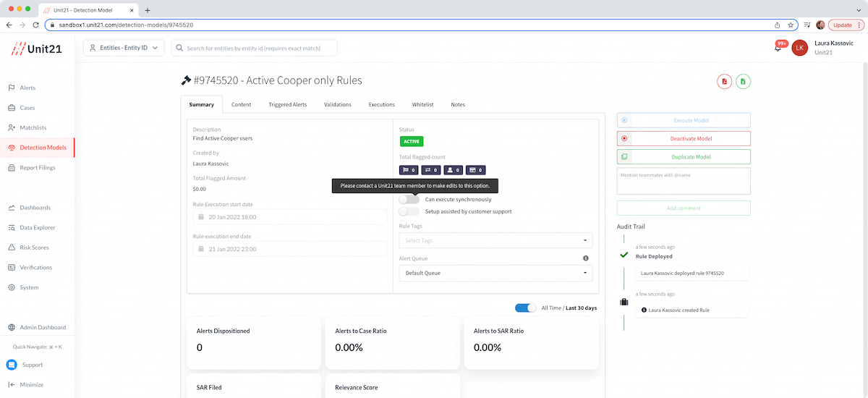The image size is (868, 398).
Task: Open Data Explorer in the sidebar
Action: 38,227
